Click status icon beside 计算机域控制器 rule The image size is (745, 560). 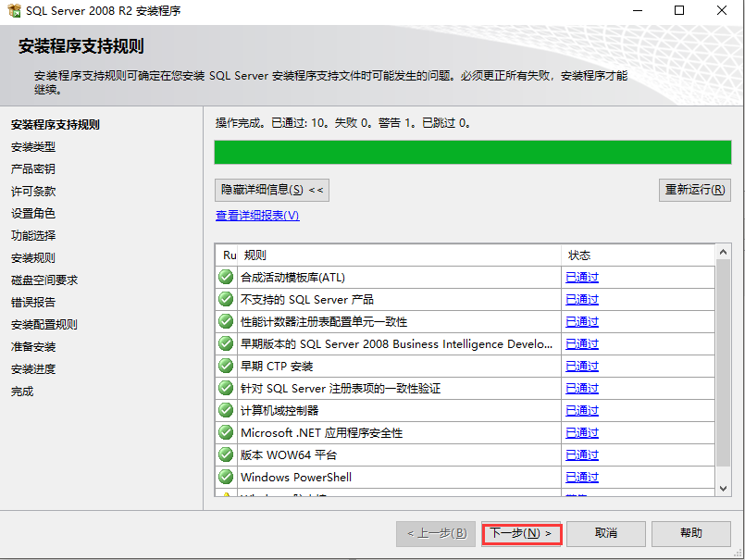point(223,410)
